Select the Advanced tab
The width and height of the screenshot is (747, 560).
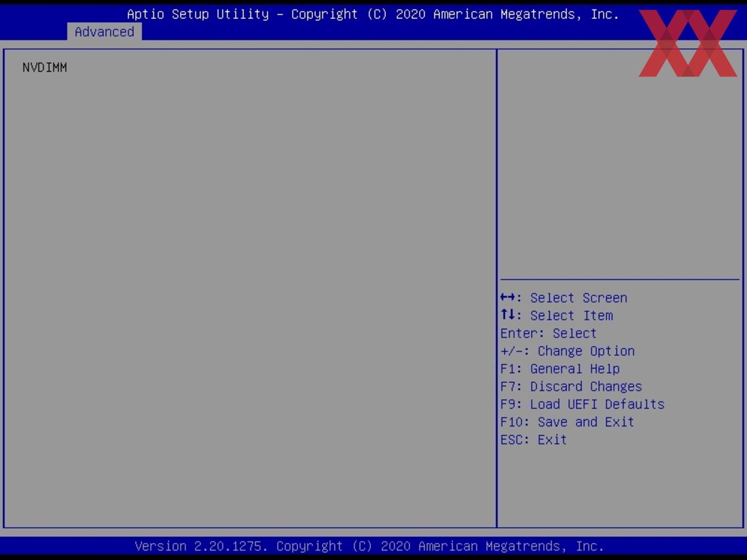point(104,32)
